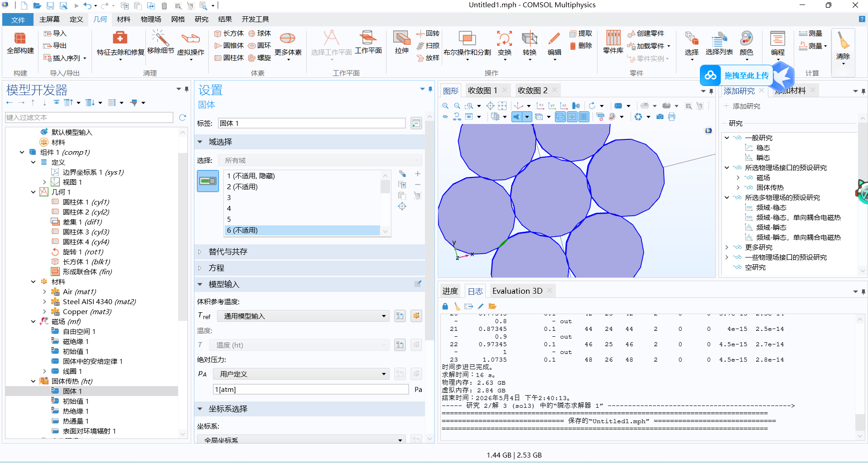Open the 选择列表 selection list
This screenshot has height=463, width=868.
click(x=719, y=44)
